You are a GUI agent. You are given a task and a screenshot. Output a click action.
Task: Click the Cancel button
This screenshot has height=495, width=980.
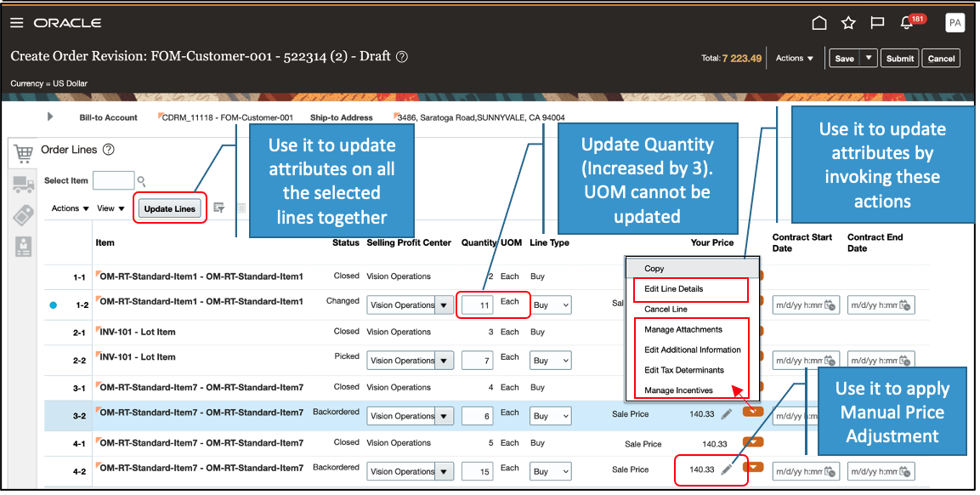point(941,58)
